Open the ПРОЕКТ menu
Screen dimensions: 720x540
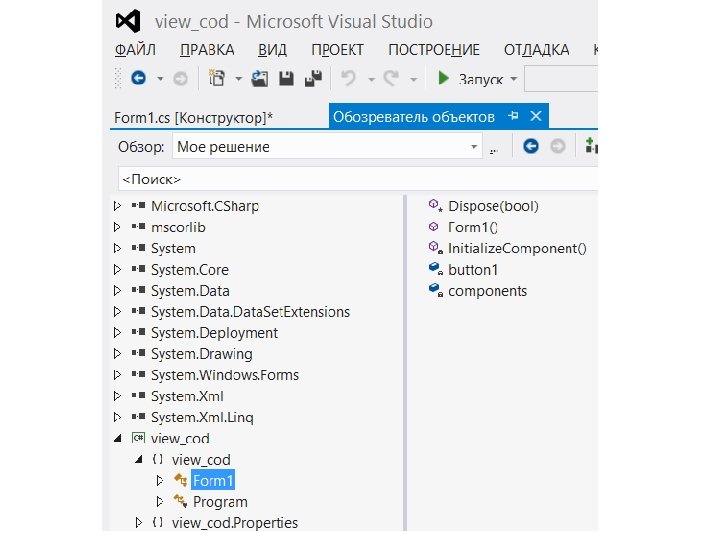click(338, 50)
